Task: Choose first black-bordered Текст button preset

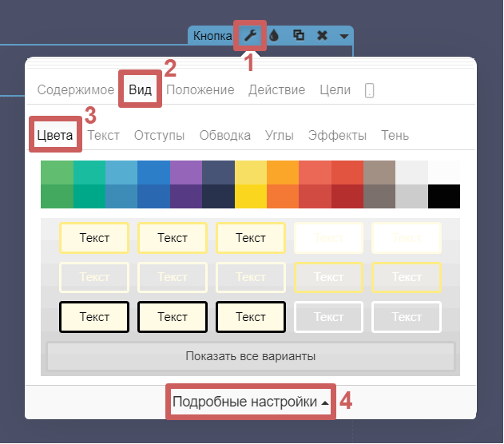Action: [x=94, y=317]
